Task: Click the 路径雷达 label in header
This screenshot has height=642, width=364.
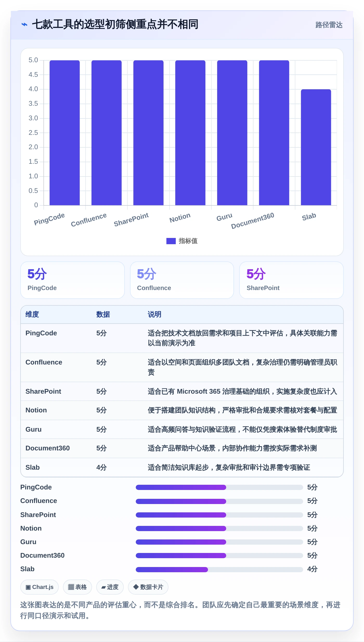Action: pos(329,25)
